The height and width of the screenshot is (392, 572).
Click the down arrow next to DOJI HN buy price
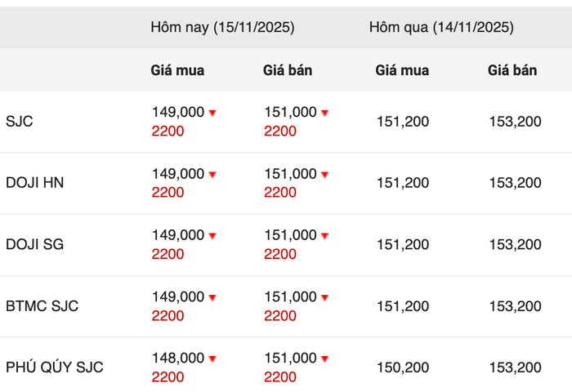click(212, 175)
